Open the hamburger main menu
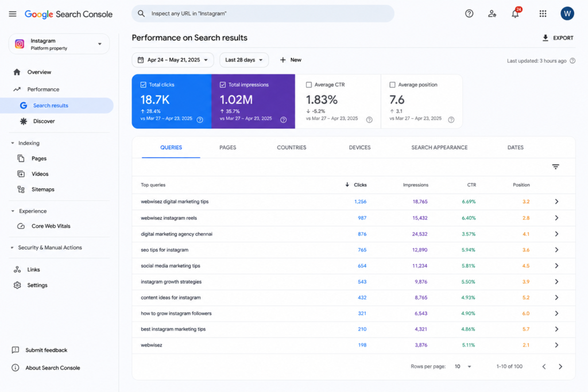This screenshot has width=588, height=392. (13, 14)
